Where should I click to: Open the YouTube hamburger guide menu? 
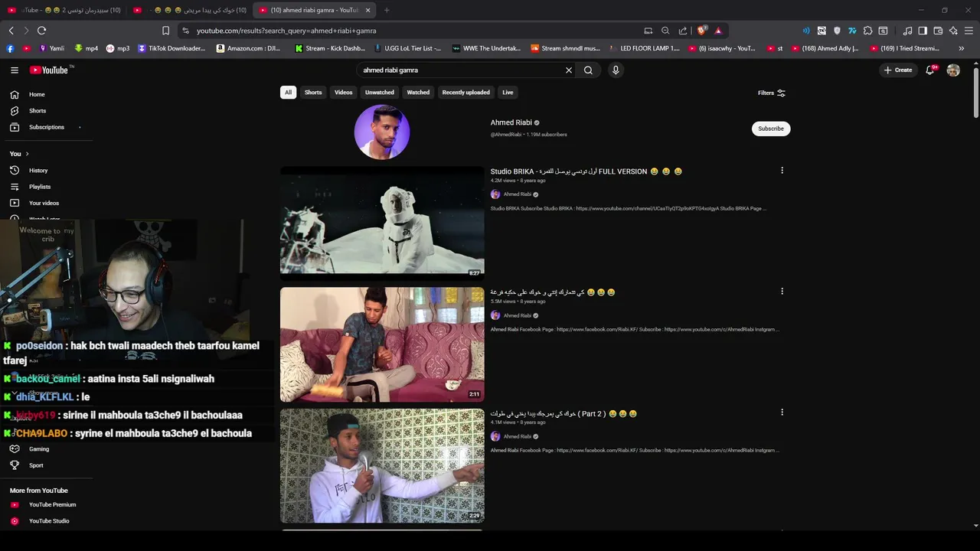[15, 70]
